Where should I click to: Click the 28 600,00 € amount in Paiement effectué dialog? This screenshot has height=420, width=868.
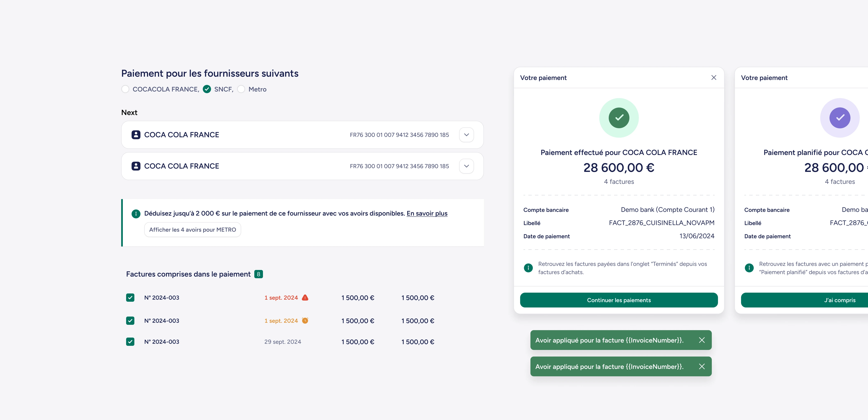tap(619, 168)
